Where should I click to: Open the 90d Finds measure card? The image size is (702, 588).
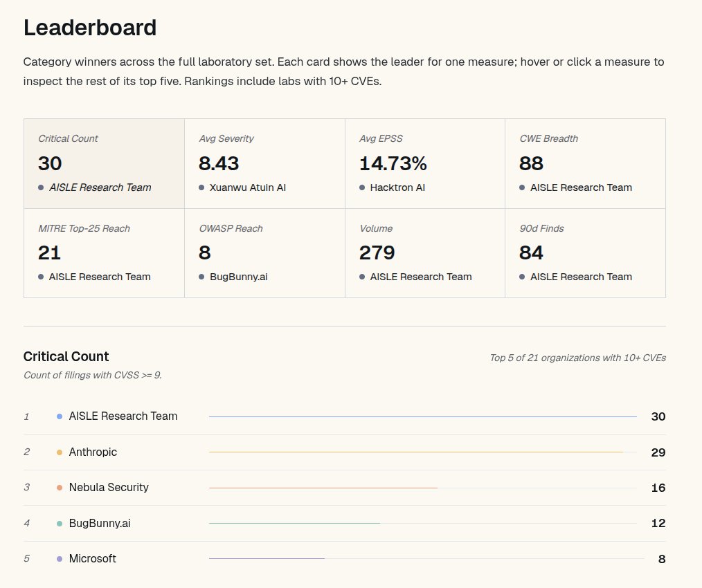585,252
